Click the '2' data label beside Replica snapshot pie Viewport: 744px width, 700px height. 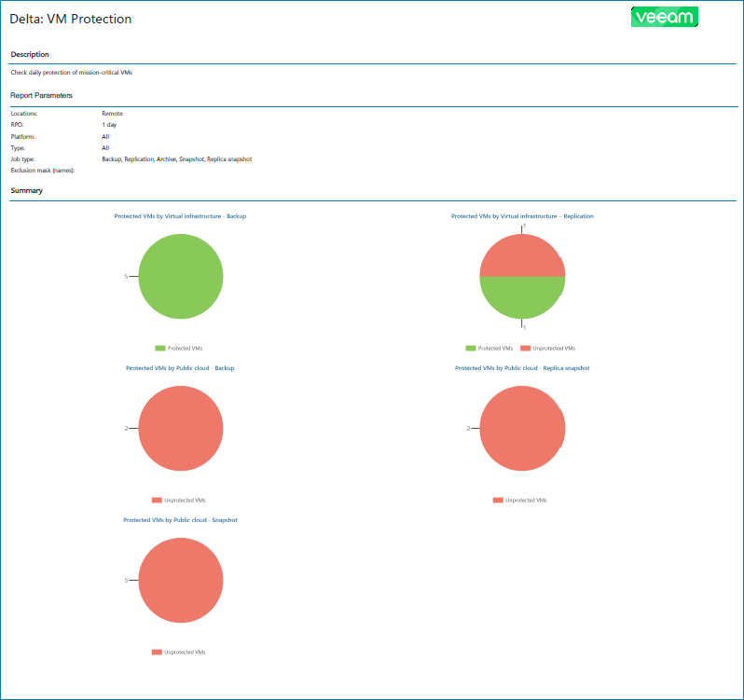pos(468,428)
